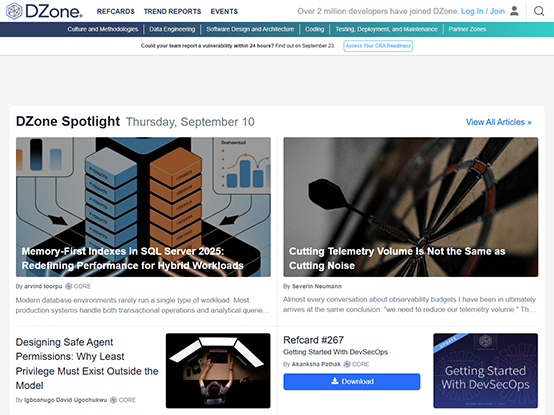Image resolution: width=554 pixels, height=415 pixels.
Task: Open Memory-First Indexes in SQL Server article
Action: [x=132, y=259]
